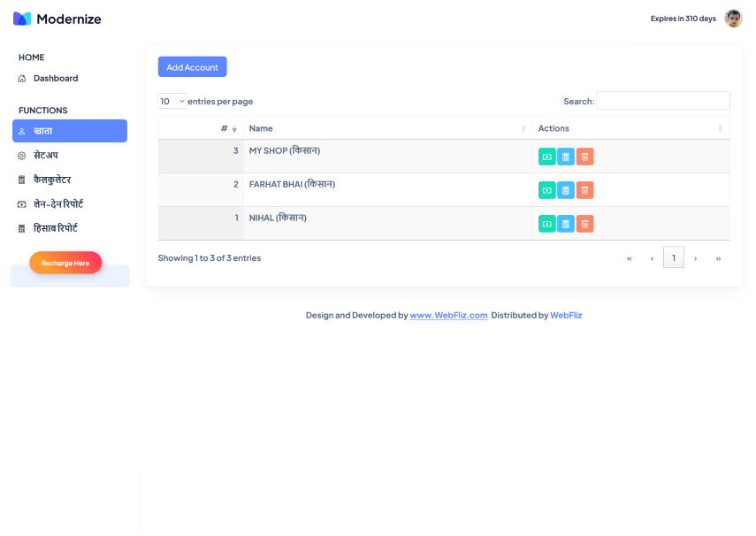Select सेटअप in the sidebar

[x=46, y=156]
